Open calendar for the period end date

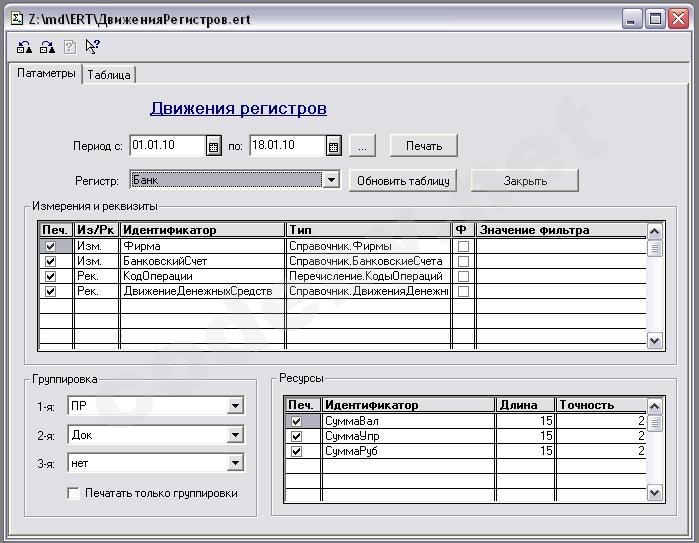[x=333, y=146]
